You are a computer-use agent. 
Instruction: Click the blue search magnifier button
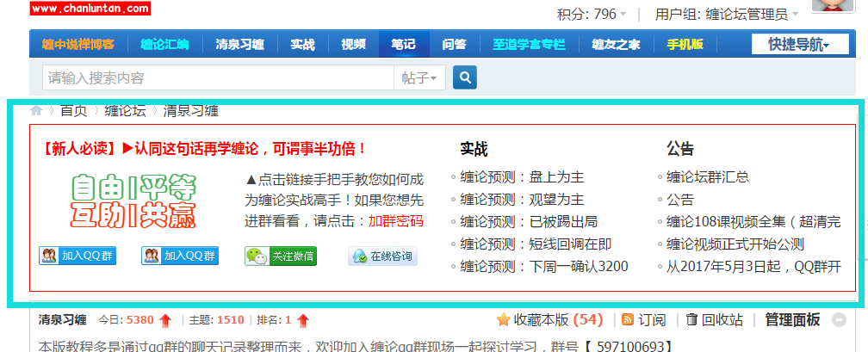pos(465,78)
